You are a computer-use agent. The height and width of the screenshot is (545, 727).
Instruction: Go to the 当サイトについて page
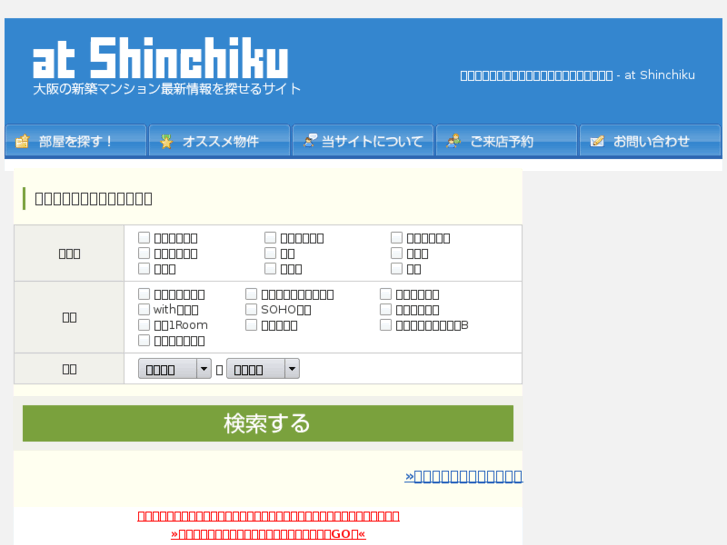[363, 141]
